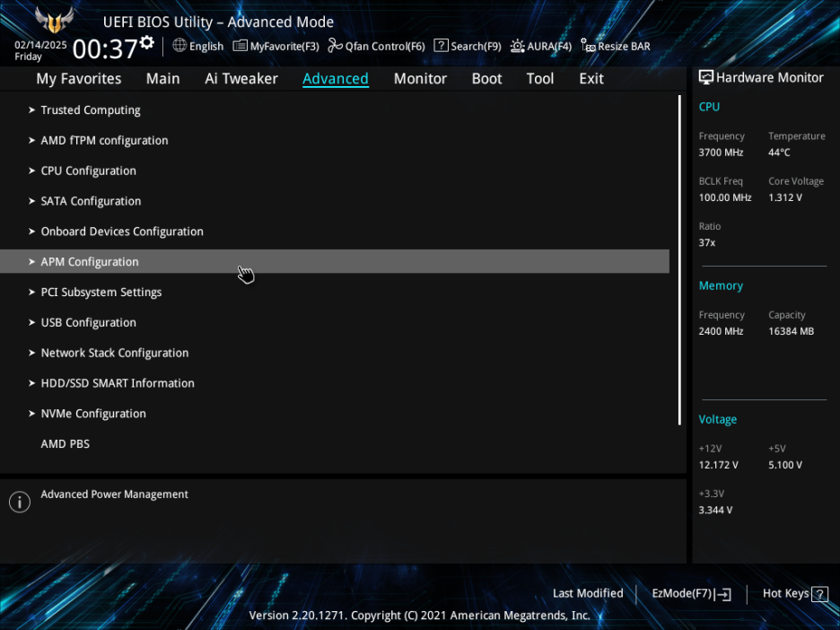
Task: Open Qfan Control(F6) label
Action: (385, 47)
